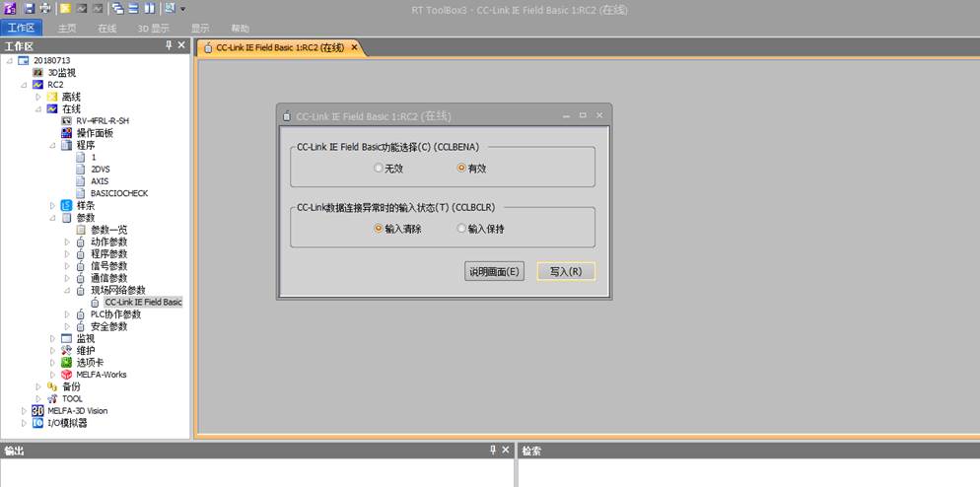Click the 写入(R) write button

pyautogui.click(x=566, y=272)
